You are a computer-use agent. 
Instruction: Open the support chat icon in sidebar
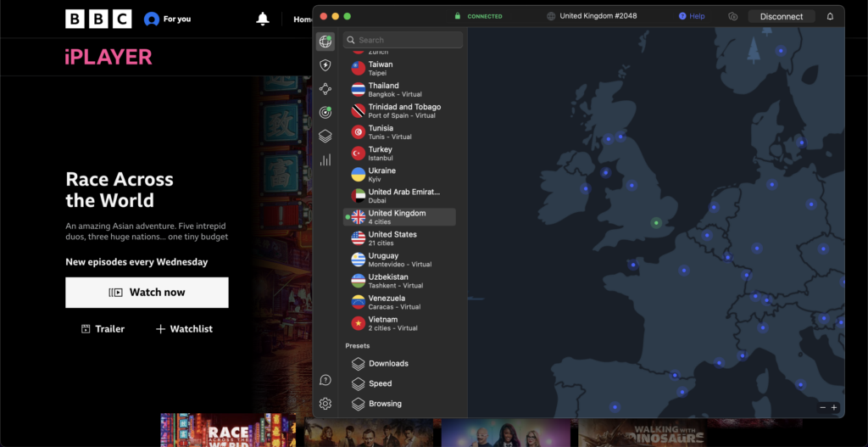[x=325, y=380]
